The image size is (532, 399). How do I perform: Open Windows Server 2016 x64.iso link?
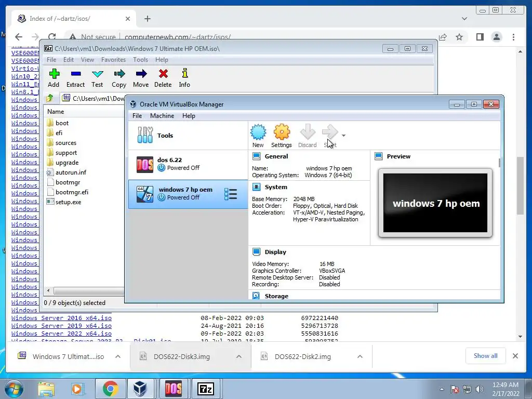pyautogui.click(x=61, y=318)
